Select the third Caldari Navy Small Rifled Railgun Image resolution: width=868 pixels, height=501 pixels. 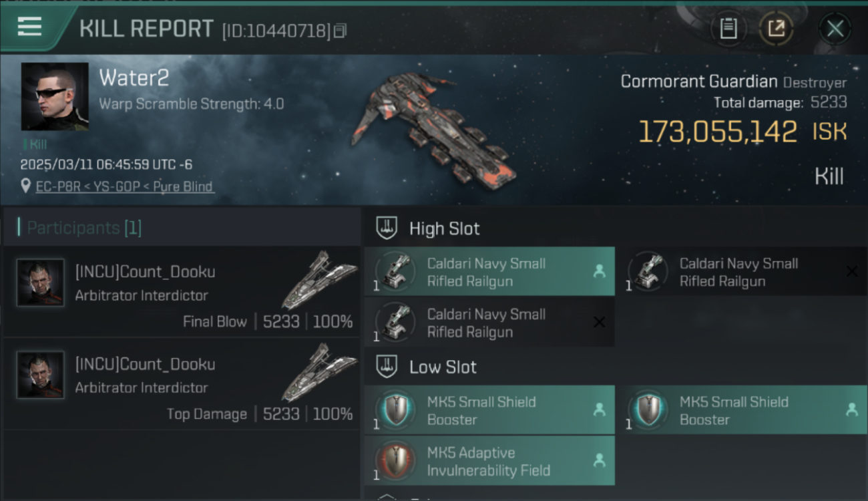point(489,323)
